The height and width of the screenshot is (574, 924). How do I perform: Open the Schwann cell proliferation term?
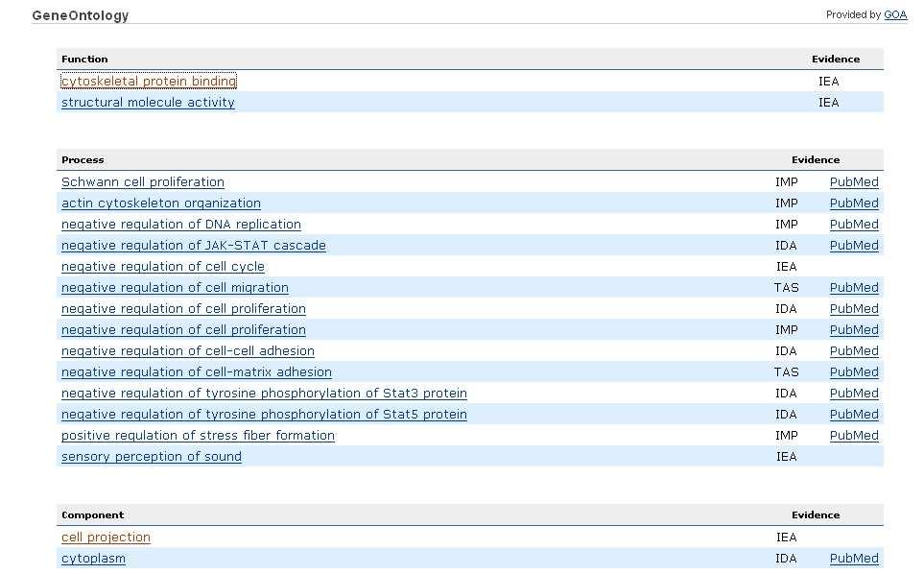coord(143,182)
